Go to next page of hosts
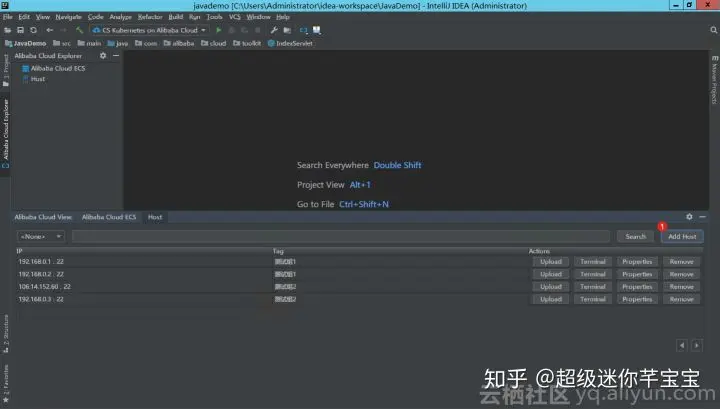Viewport: 720px width, 409px height. (697, 345)
